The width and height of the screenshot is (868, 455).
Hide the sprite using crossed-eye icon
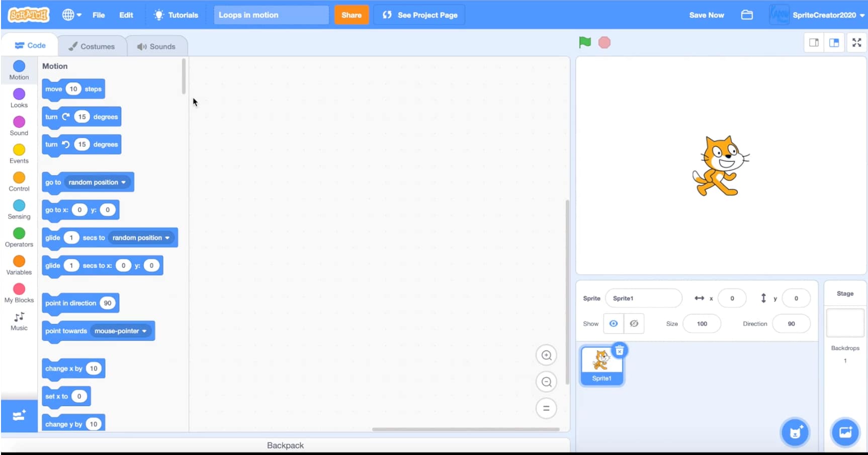point(634,324)
